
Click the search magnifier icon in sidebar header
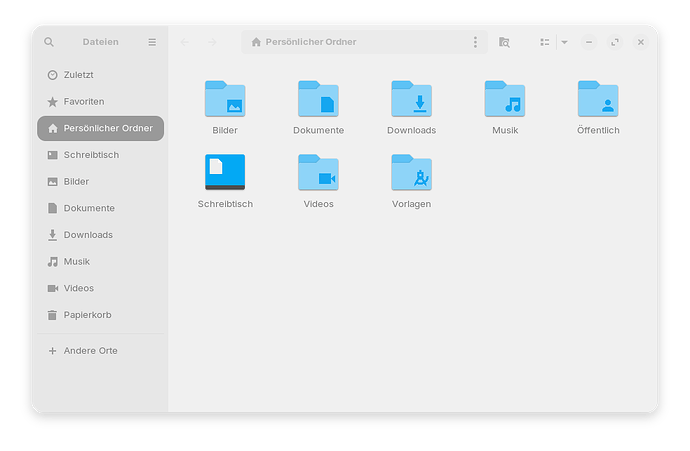(x=49, y=42)
